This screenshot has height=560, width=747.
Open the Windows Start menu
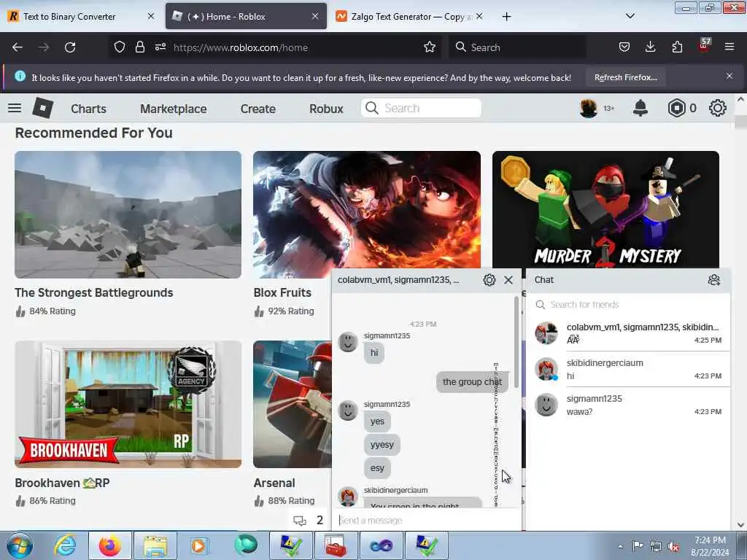(x=19, y=545)
